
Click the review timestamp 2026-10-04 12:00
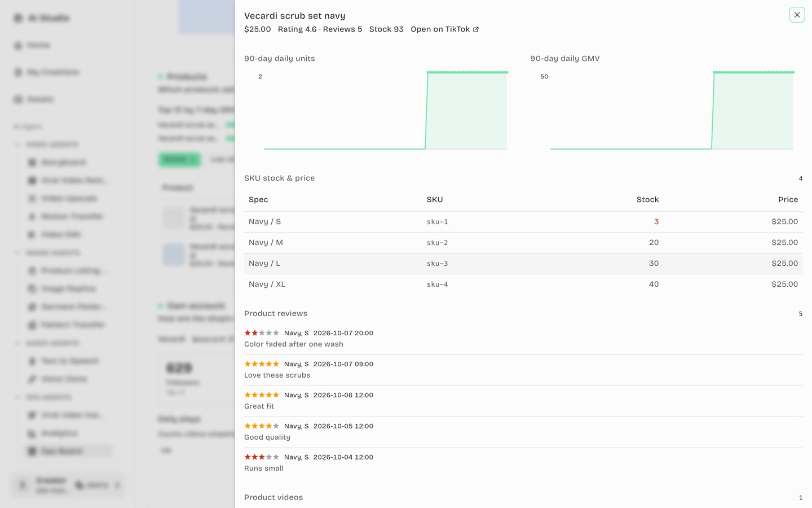[x=343, y=457]
